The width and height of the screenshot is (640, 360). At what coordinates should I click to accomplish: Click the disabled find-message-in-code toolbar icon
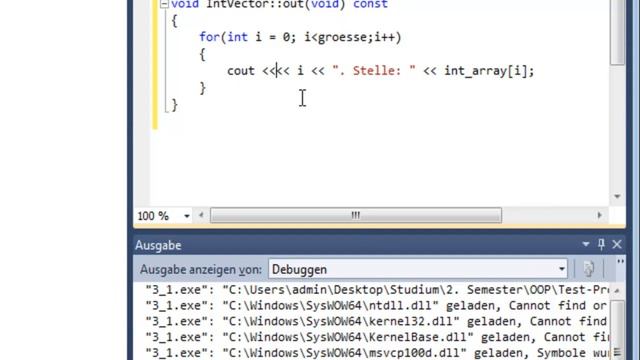coord(589,269)
